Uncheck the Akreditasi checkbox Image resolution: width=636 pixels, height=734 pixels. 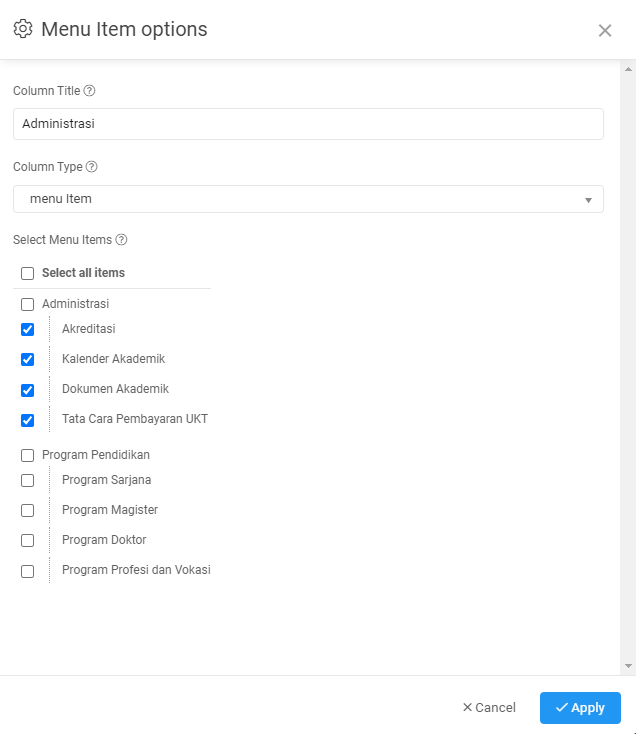[28, 330]
